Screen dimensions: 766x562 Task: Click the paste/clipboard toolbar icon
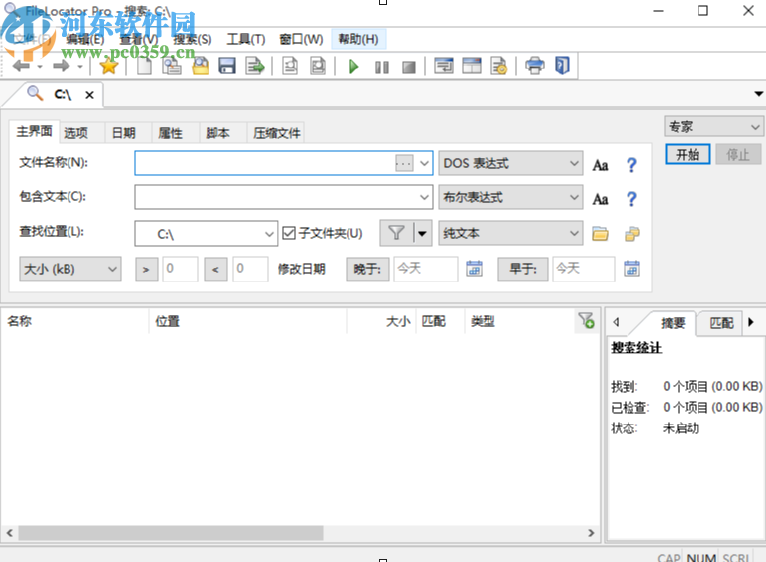(172, 65)
